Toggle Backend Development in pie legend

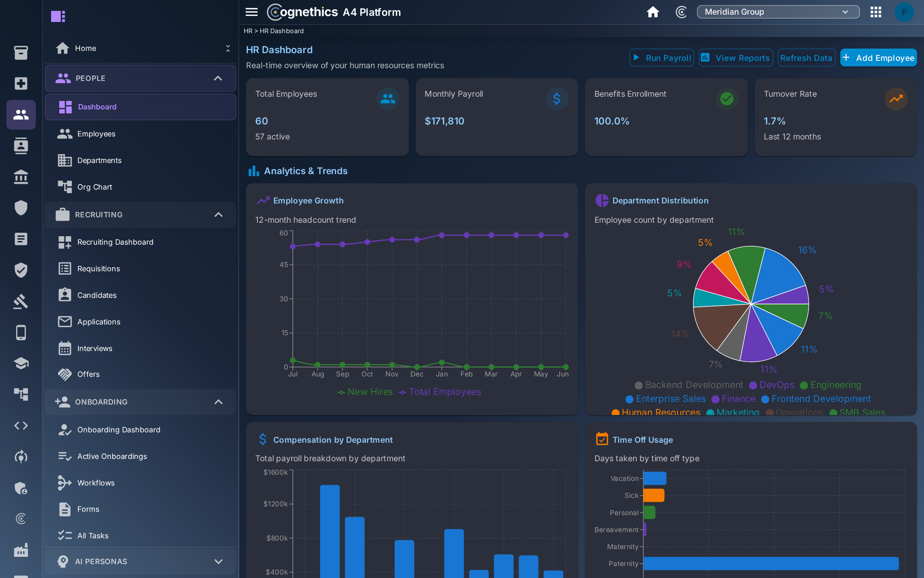click(689, 385)
